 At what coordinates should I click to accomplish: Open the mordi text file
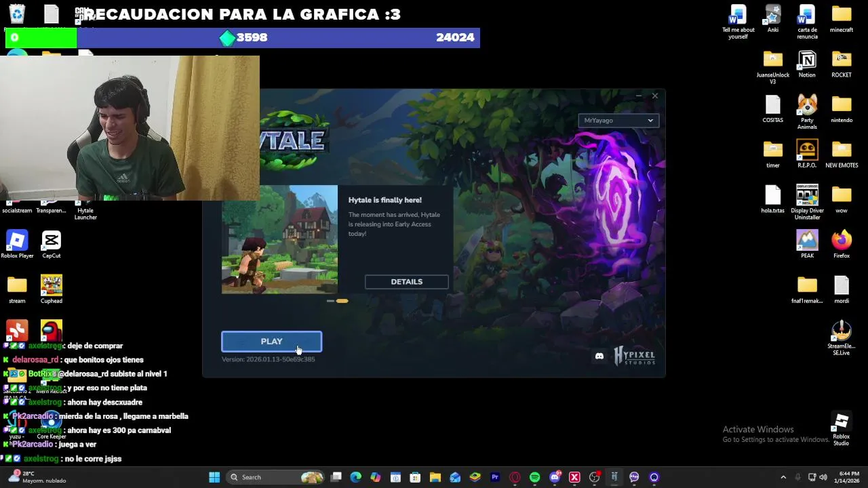click(x=842, y=290)
